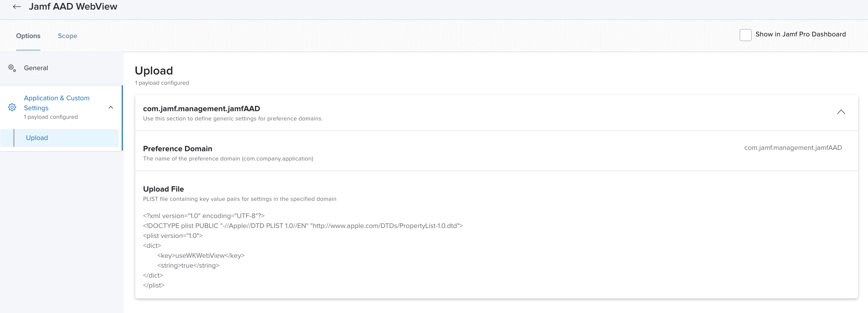Click the PLIST file description text
The image size is (868, 313).
(x=239, y=199)
